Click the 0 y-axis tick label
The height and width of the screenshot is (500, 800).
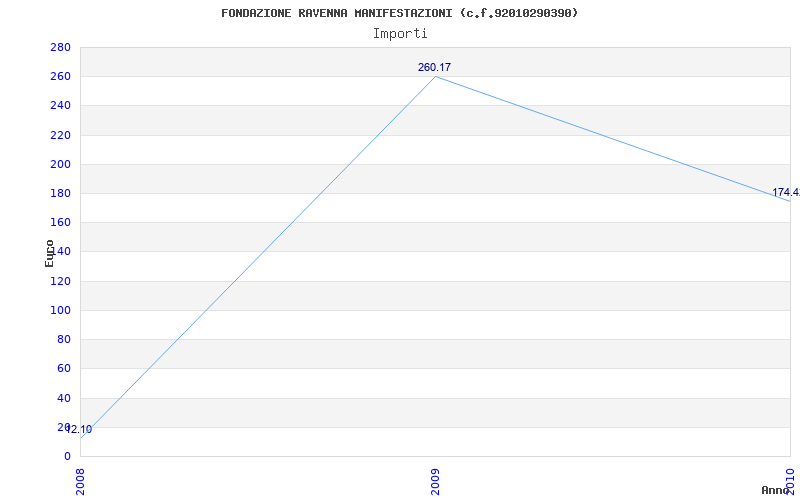(67, 456)
